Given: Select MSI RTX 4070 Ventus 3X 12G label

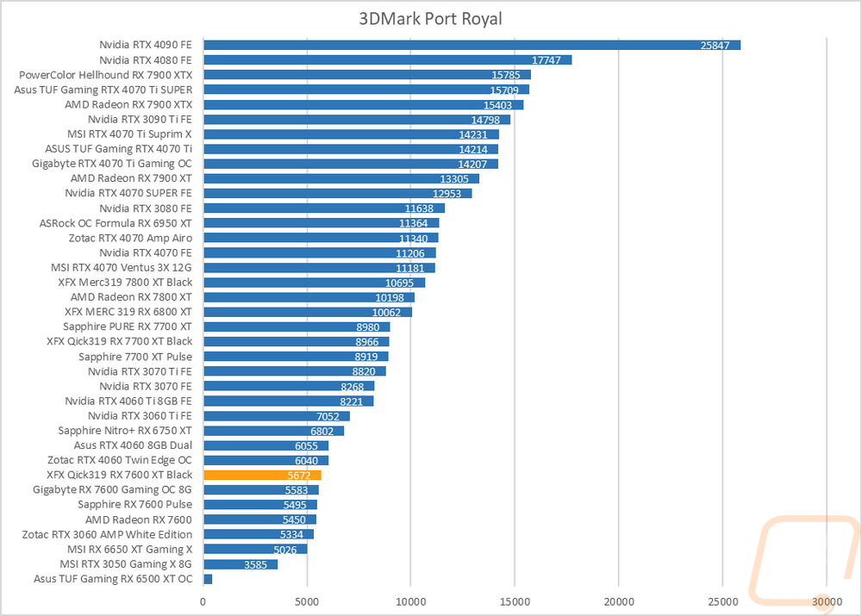Looking at the screenshot, I should click(x=122, y=268).
